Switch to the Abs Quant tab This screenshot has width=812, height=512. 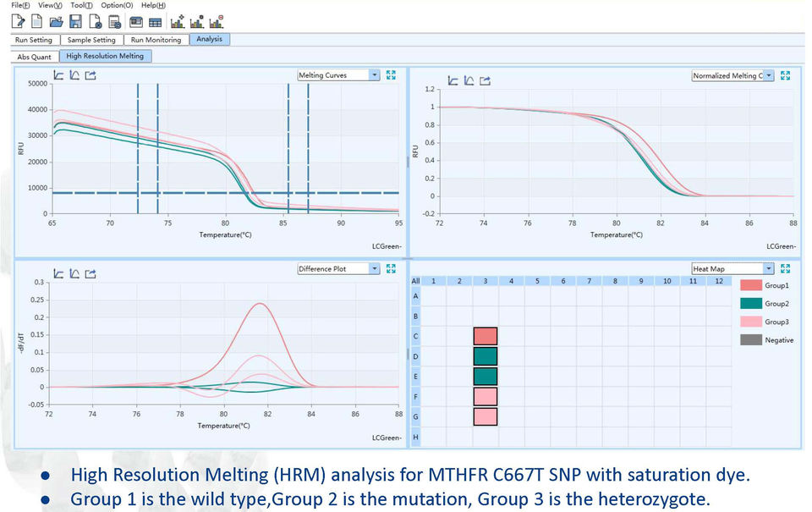[35, 57]
